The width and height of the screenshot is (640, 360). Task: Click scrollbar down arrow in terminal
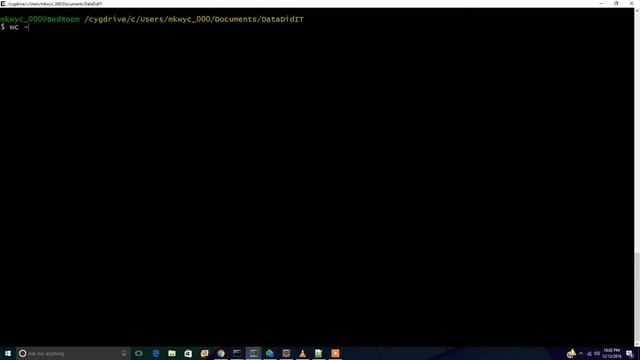[x=637, y=344]
